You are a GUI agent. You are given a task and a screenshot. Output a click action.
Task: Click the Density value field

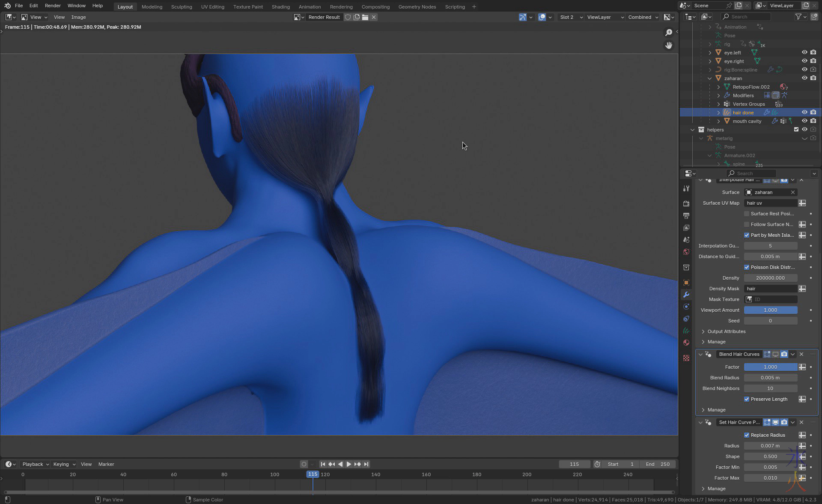click(x=771, y=278)
